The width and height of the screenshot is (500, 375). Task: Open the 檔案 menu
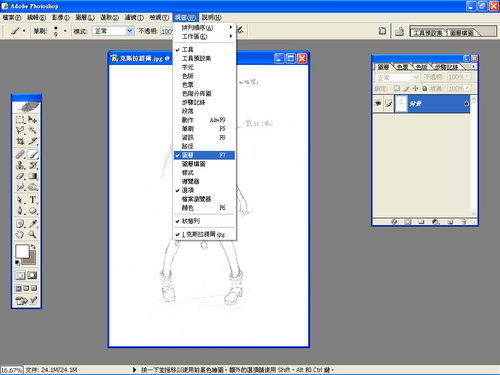12,17
